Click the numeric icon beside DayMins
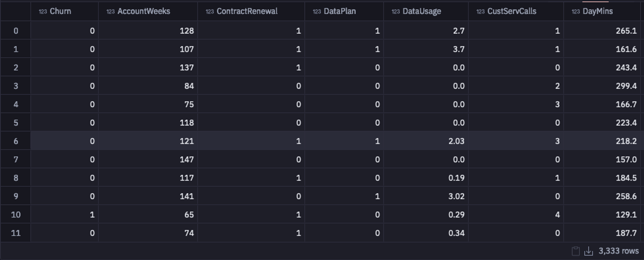 576,12
